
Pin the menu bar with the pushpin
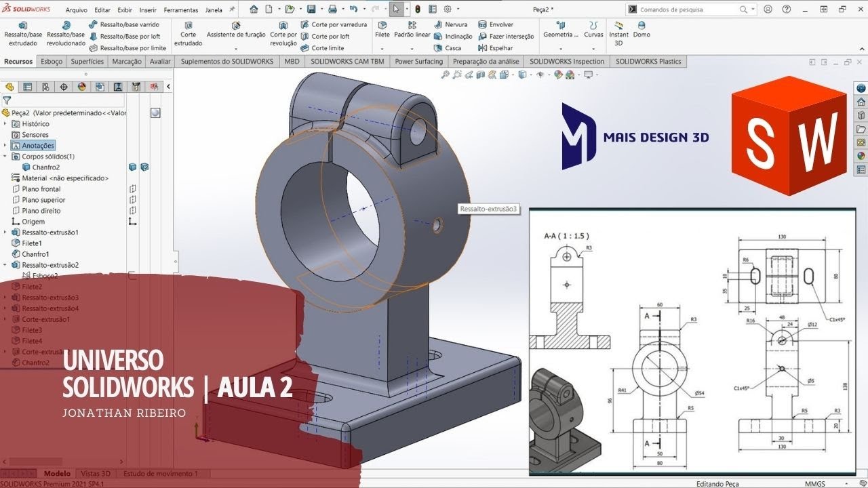[x=233, y=9]
